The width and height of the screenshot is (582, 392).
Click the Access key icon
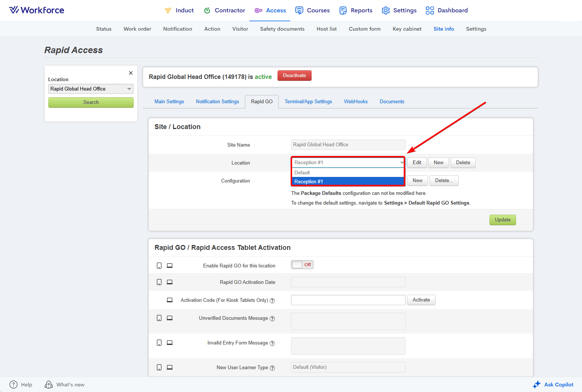(258, 10)
